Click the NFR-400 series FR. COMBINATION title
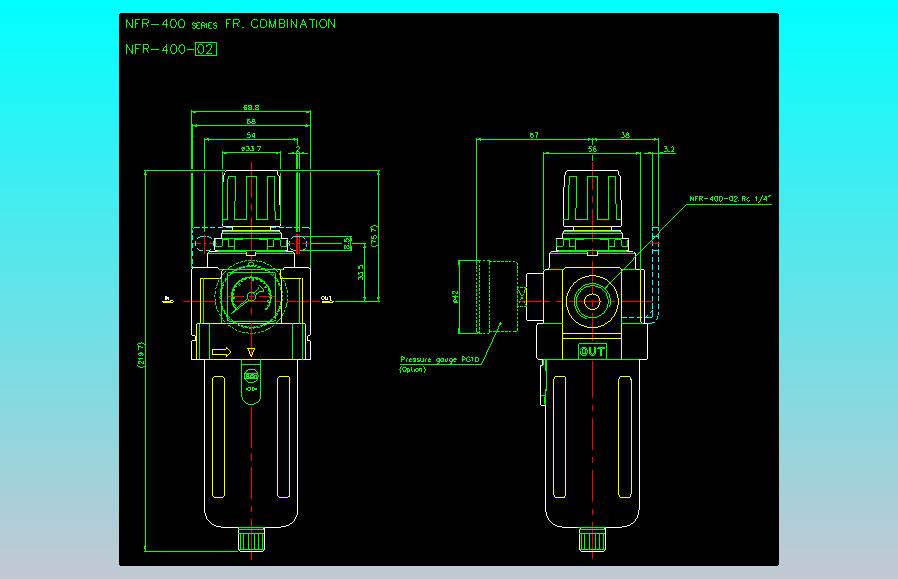This screenshot has width=898, height=579. [230, 24]
